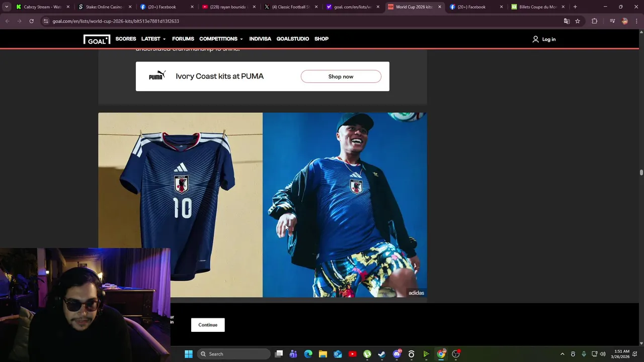The height and width of the screenshot is (362, 644).
Task: Open the tab search dropdown arrow
Action: pos(7,7)
